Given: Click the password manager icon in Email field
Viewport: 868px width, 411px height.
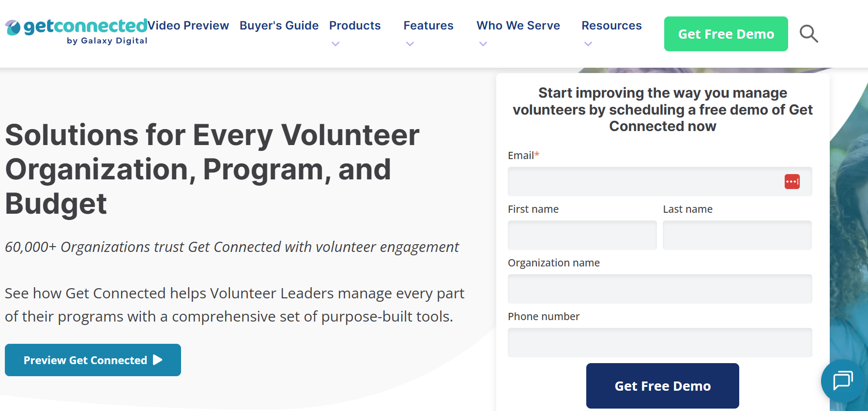Looking at the screenshot, I should click(792, 182).
